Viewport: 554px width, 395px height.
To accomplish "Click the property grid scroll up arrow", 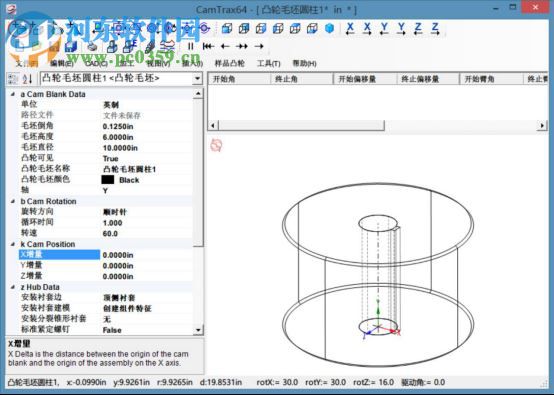I will (198, 94).
